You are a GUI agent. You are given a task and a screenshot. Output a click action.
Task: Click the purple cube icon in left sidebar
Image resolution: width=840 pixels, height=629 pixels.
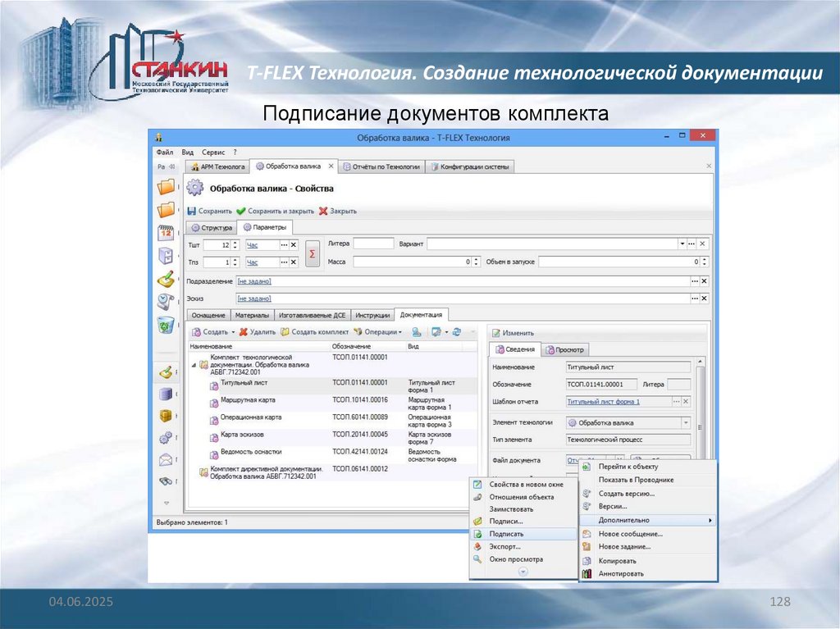[166, 394]
